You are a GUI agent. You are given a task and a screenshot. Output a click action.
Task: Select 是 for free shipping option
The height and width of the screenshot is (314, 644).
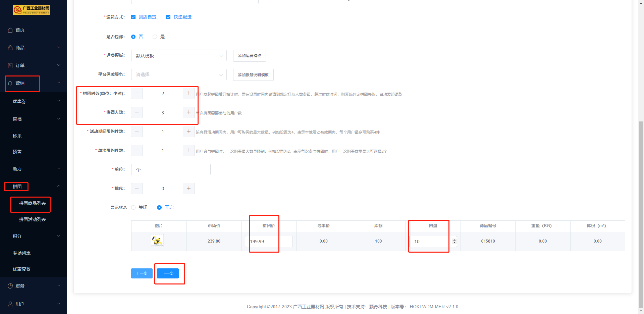click(155, 37)
